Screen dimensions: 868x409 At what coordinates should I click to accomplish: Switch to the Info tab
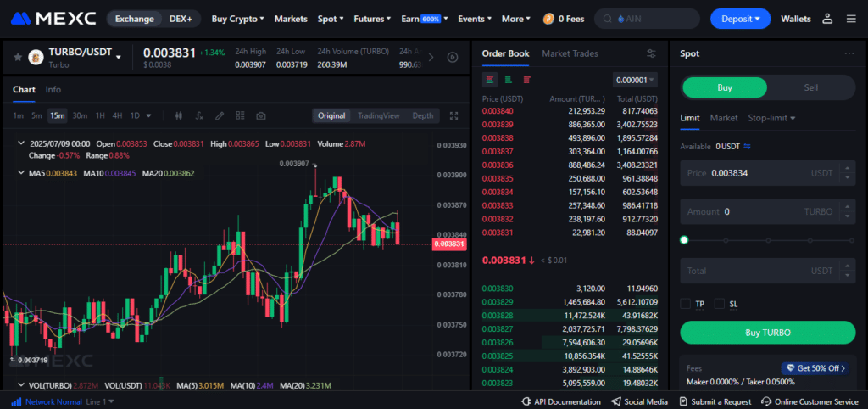[x=53, y=89]
